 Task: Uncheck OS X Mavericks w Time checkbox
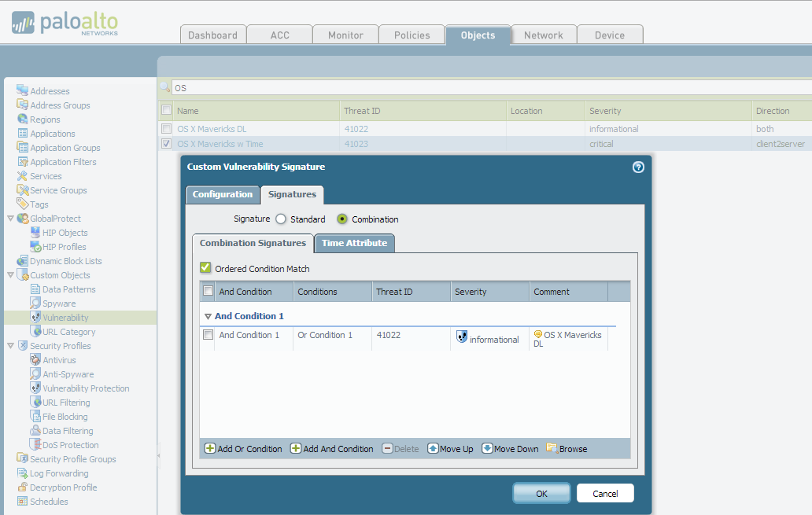coord(166,143)
